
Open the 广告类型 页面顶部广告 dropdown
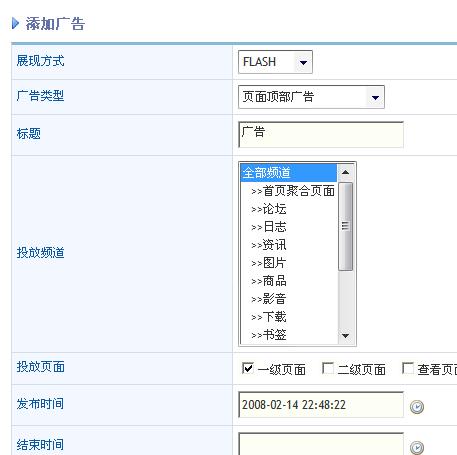click(x=311, y=97)
